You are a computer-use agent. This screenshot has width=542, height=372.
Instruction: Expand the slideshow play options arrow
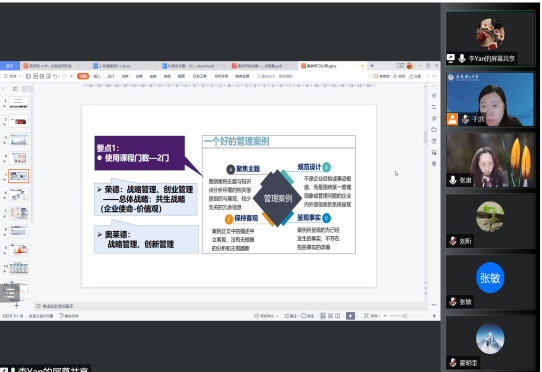click(x=357, y=316)
